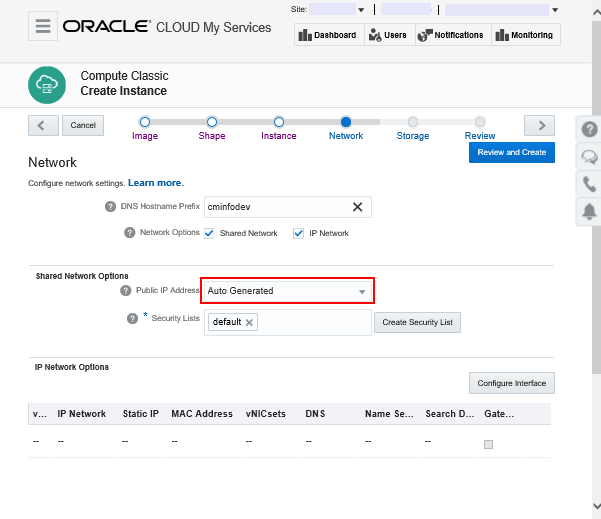The image size is (601, 519).
Task: Open the account dropdown at top right
Action: (555, 10)
